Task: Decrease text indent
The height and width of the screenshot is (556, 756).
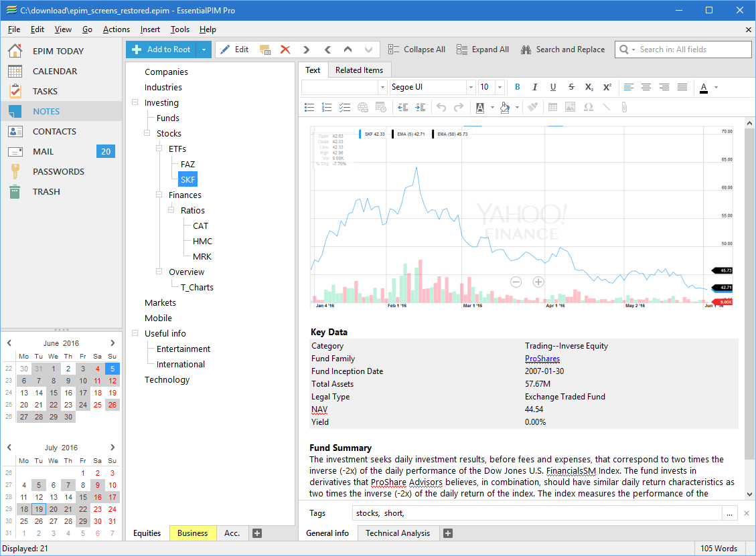Action: click(402, 108)
